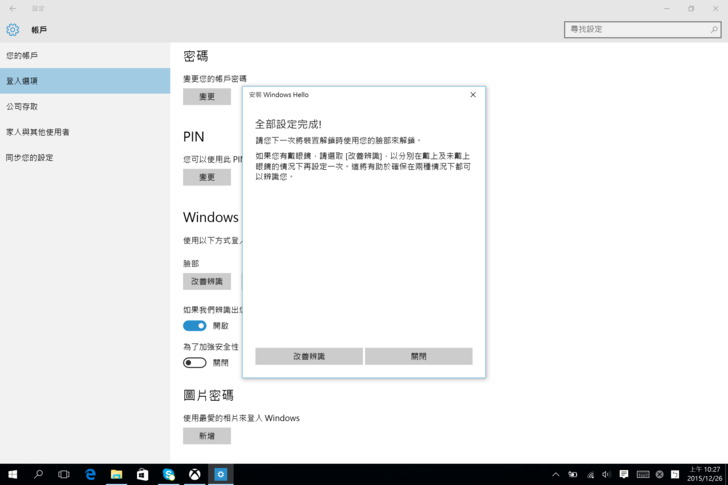The width and height of the screenshot is (728, 485).
Task: Click 變更 button under 密碼
Action: [x=207, y=97]
